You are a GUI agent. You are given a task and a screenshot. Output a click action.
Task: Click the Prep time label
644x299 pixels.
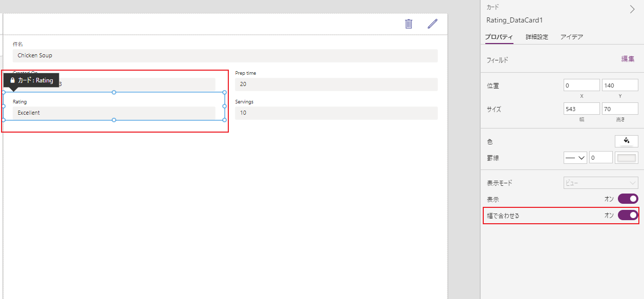(x=246, y=73)
